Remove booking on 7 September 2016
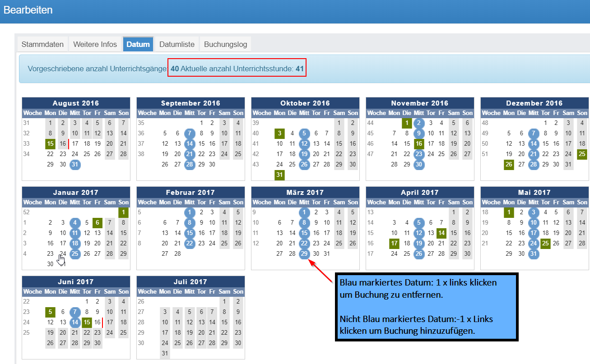 point(190,133)
